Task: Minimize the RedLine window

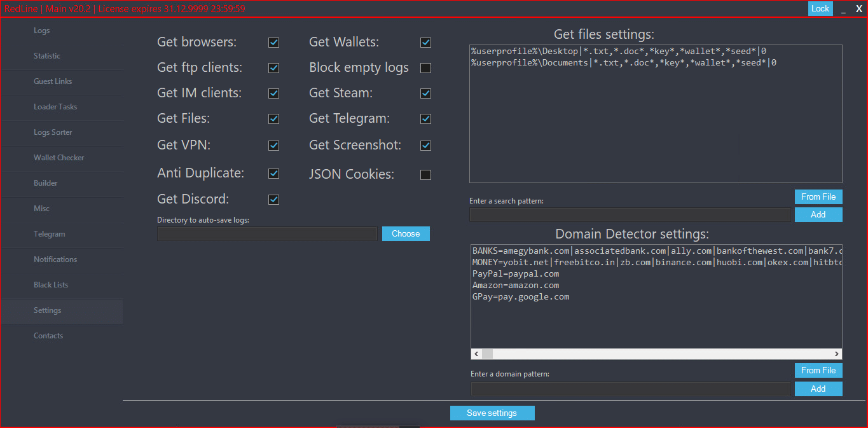Action: (x=844, y=9)
